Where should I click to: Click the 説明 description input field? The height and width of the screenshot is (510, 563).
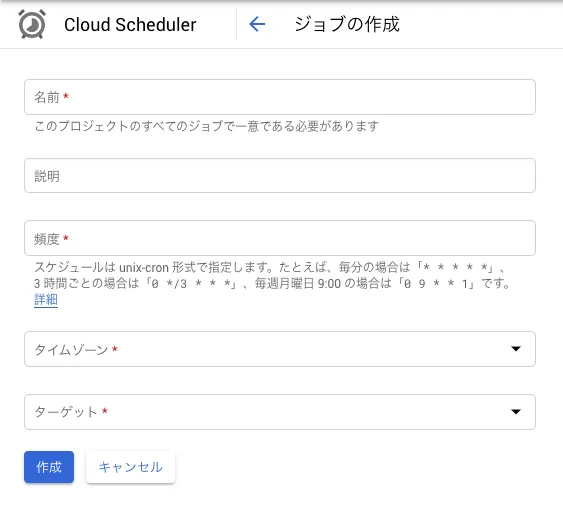click(x=280, y=176)
